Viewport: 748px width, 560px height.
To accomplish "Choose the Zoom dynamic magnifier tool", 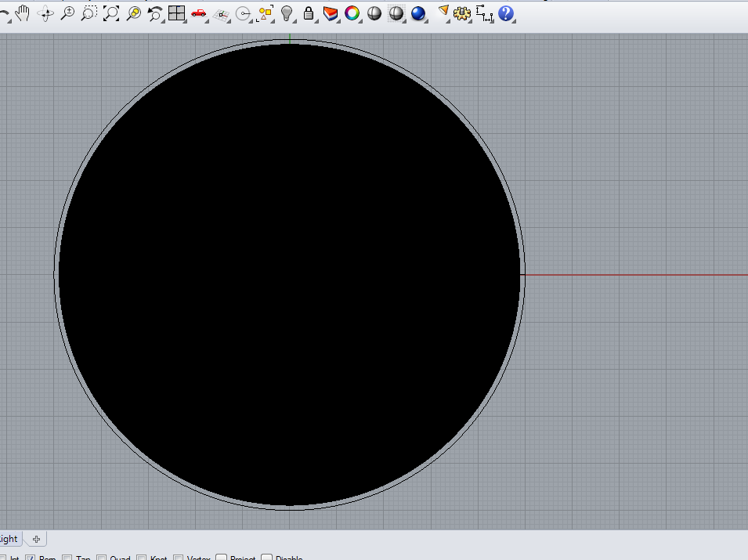I will (67, 13).
